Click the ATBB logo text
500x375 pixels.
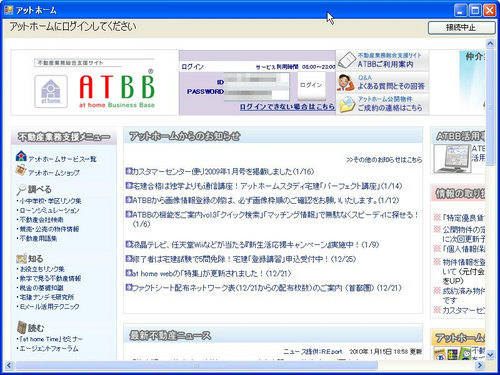click(117, 87)
